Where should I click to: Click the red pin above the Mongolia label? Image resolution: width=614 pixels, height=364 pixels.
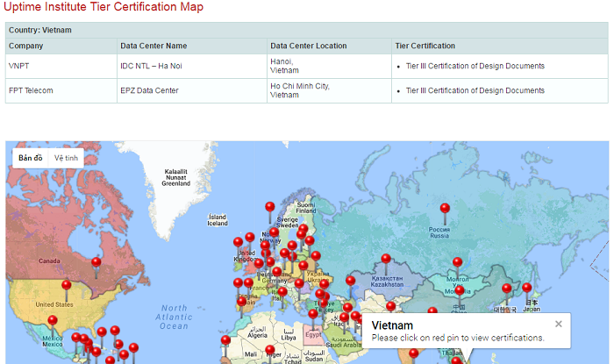pyautogui.click(x=457, y=262)
